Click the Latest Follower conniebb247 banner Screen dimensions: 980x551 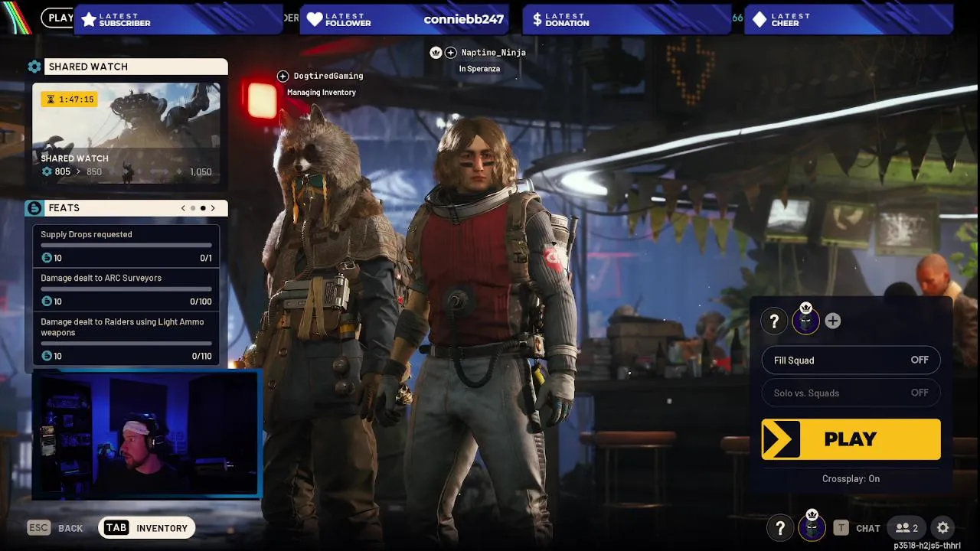[x=406, y=18]
